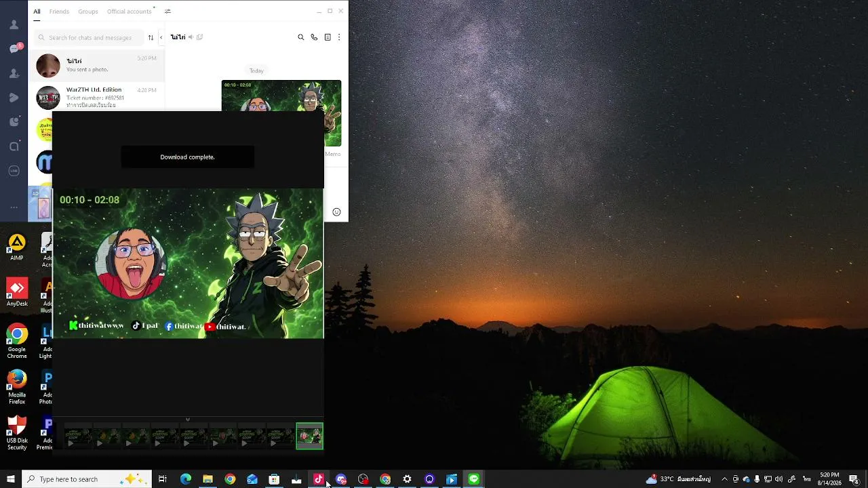
Task: Open the LINE Friends sidebar icon
Action: tap(14, 24)
